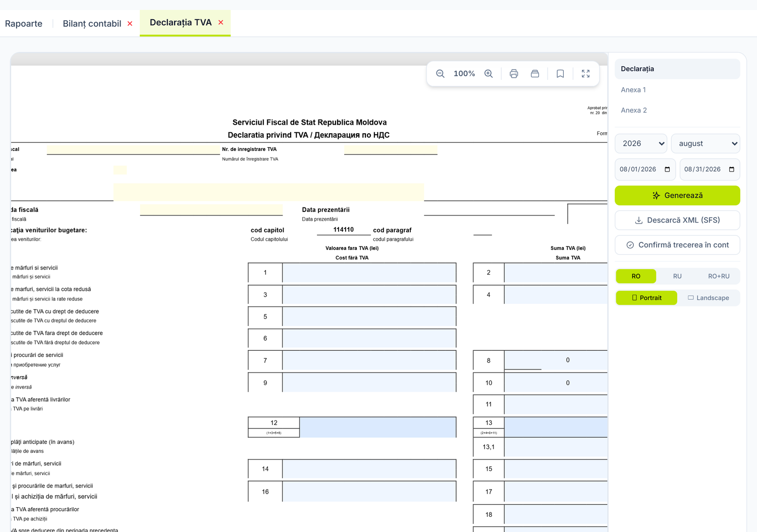The width and height of the screenshot is (757, 532).
Task: Click the value field for row 5
Action: point(369,316)
